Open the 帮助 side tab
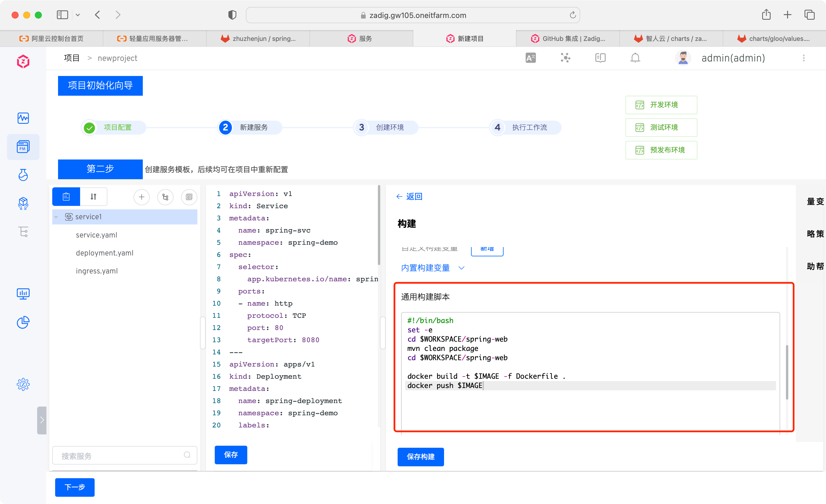Image resolution: width=826 pixels, height=504 pixels. point(815,266)
